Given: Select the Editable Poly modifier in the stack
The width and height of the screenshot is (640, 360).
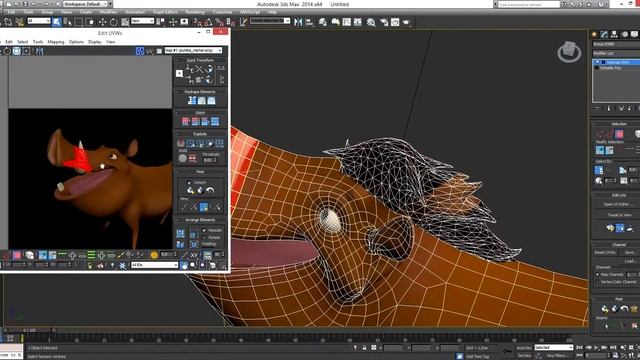Looking at the screenshot, I should 611,68.
